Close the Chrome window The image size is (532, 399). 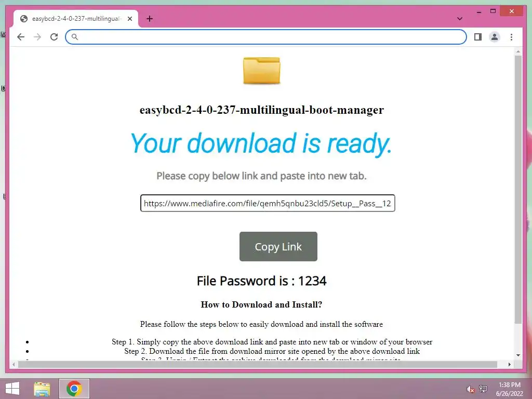pos(512,11)
